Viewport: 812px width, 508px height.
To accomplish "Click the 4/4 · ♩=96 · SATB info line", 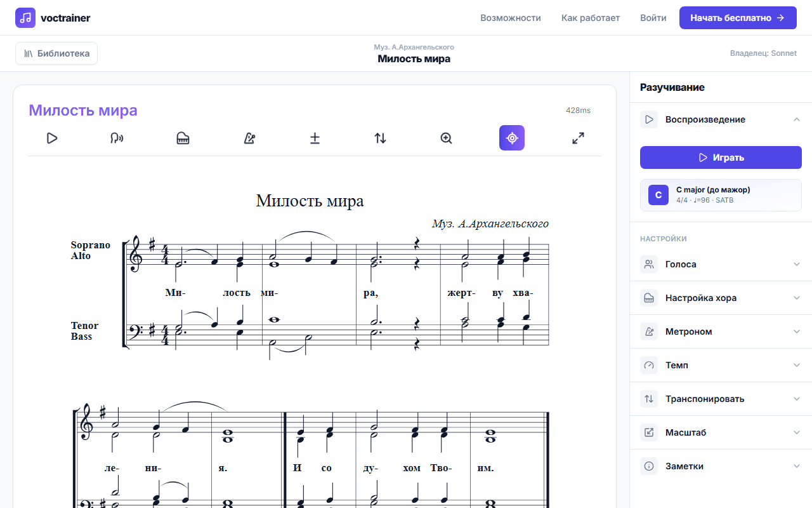I will pos(705,200).
